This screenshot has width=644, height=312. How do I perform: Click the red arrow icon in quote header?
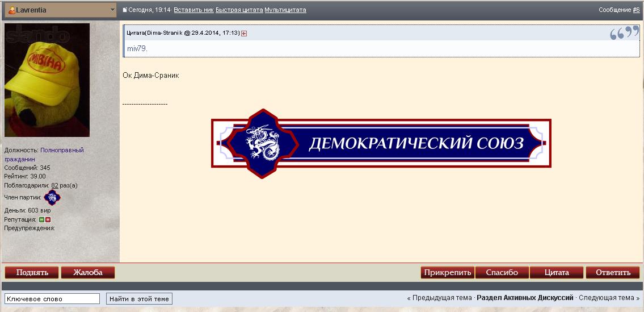pos(244,34)
